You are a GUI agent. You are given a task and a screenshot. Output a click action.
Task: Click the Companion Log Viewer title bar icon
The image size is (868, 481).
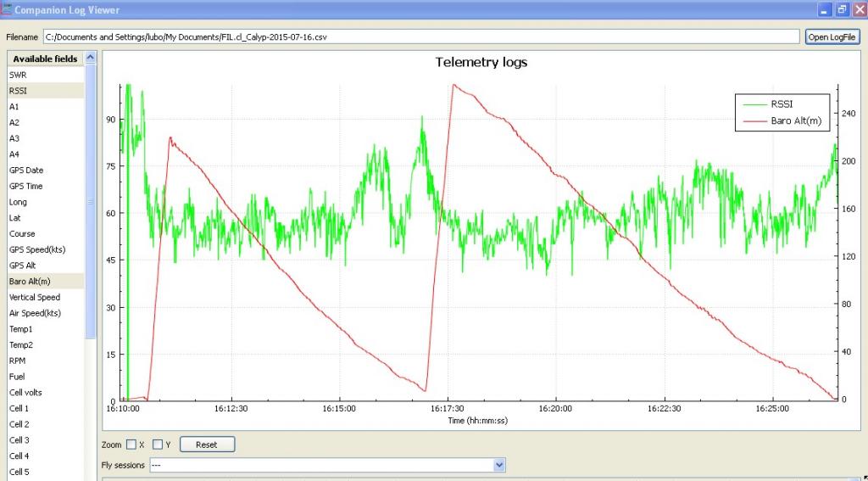tap(7, 10)
